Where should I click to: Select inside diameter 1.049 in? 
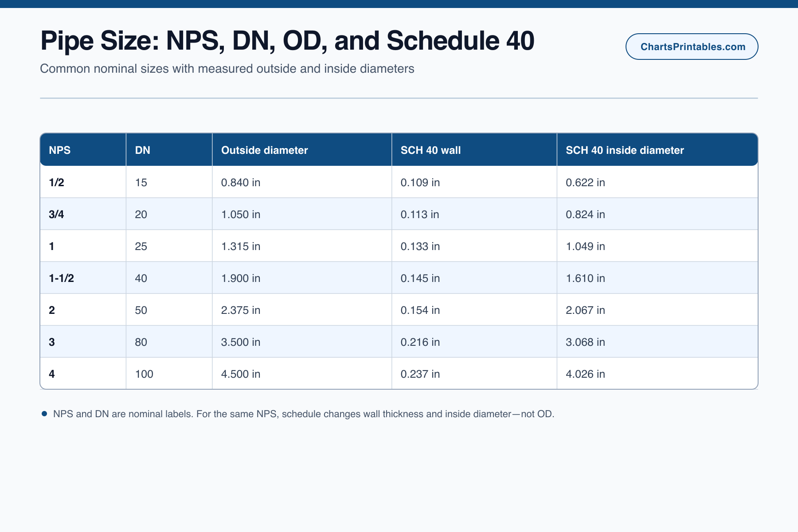657,246
